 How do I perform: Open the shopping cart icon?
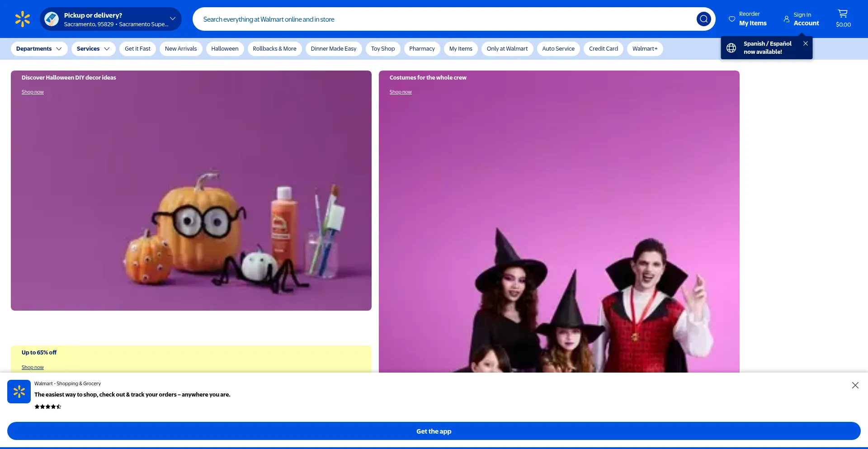(843, 14)
